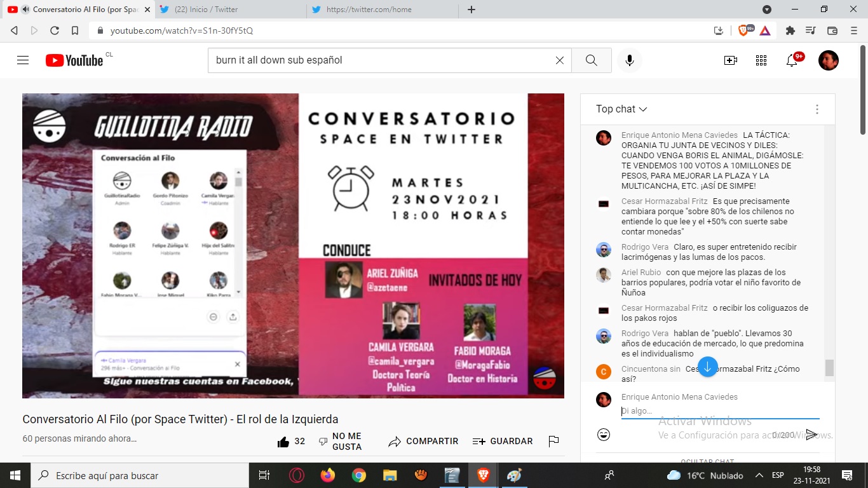
Task: Open the Windows notification center
Action: (x=847, y=475)
